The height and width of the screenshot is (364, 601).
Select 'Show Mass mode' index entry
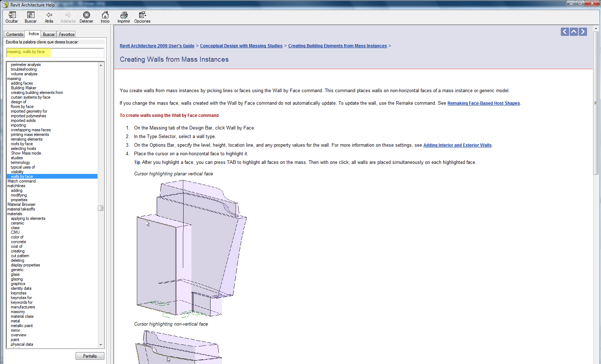click(26, 153)
